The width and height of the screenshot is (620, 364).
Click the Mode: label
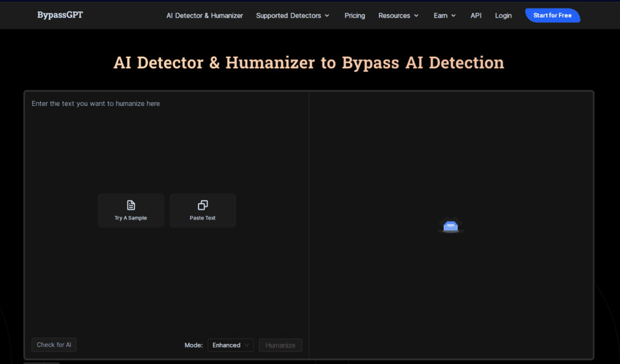(x=194, y=345)
